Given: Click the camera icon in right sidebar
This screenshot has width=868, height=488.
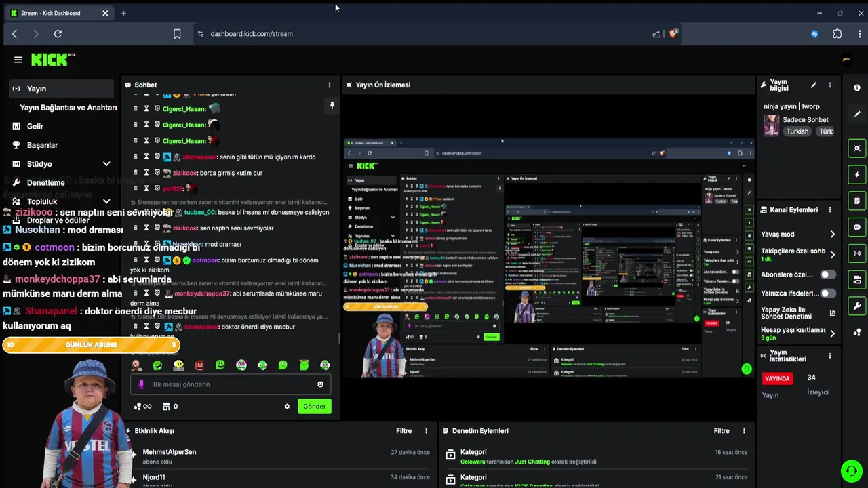Looking at the screenshot, I should pyautogui.click(x=857, y=280).
